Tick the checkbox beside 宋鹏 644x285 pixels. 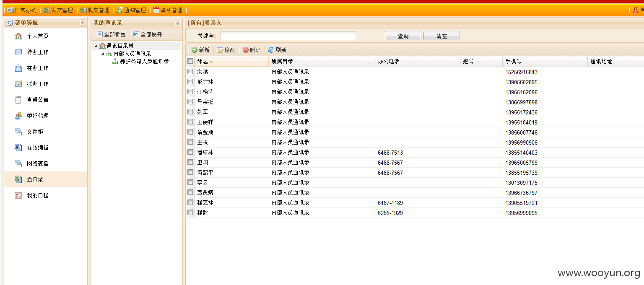click(190, 72)
